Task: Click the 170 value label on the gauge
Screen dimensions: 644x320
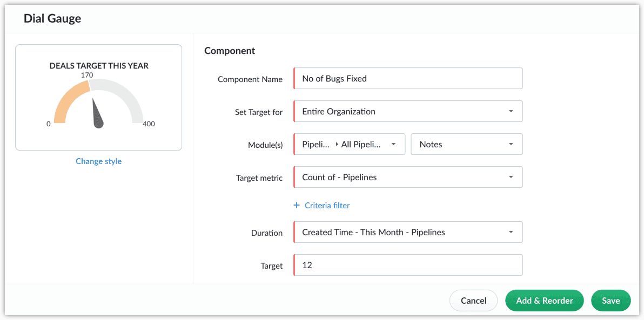Action: (87, 76)
